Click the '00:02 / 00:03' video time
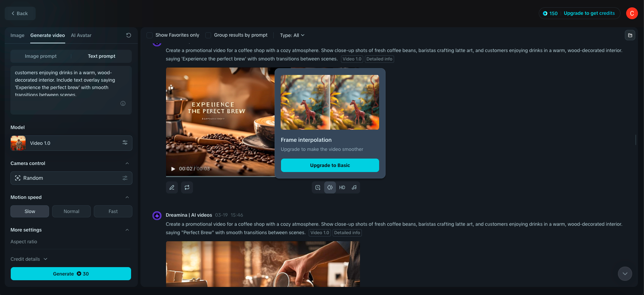This screenshot has height=295, width=644. point(194,169)
